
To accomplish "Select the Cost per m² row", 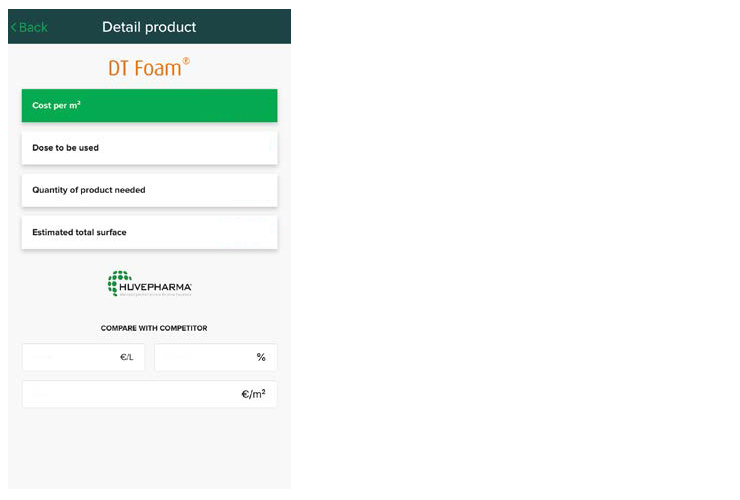I will (x=149, y=105).
